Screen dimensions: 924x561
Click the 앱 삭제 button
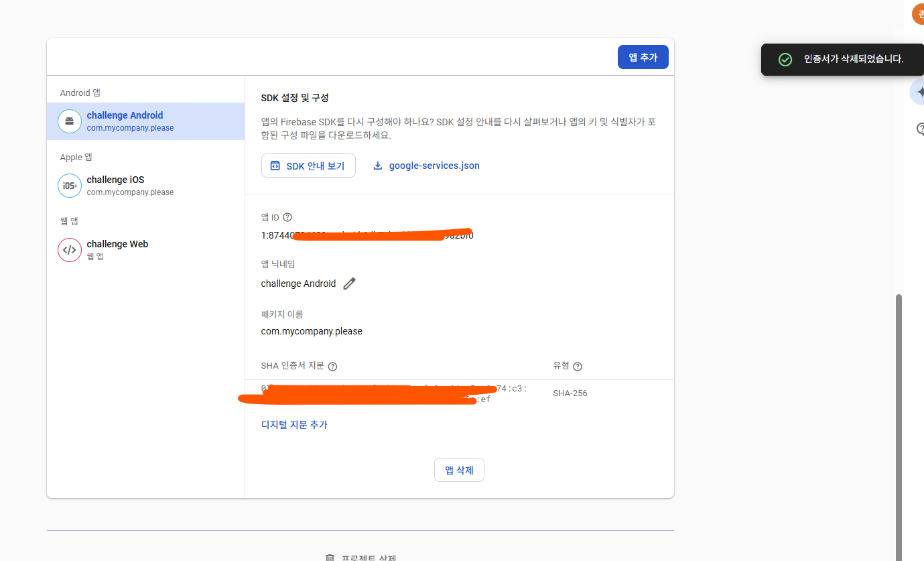coord(459,470)
